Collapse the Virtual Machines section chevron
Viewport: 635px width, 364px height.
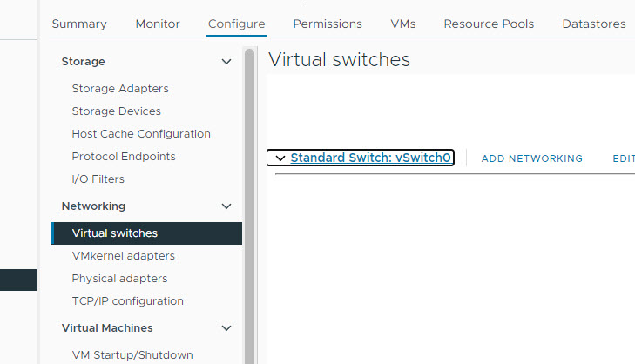tap(226, 328)
